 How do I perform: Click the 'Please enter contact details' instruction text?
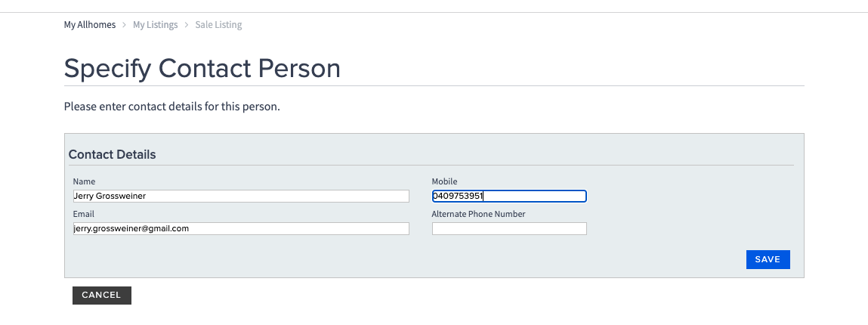pos(171,107)
